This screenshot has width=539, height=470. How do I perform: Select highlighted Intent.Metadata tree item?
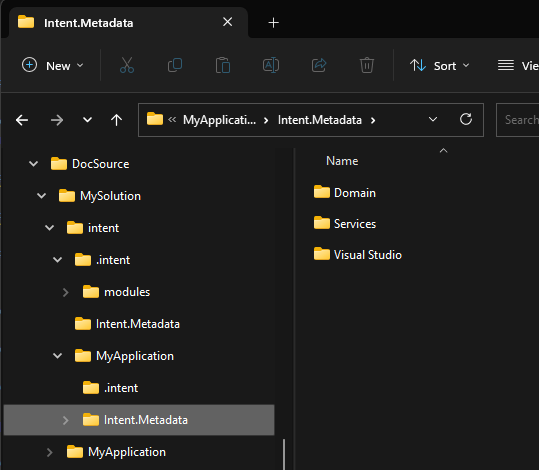pos(139,420)
